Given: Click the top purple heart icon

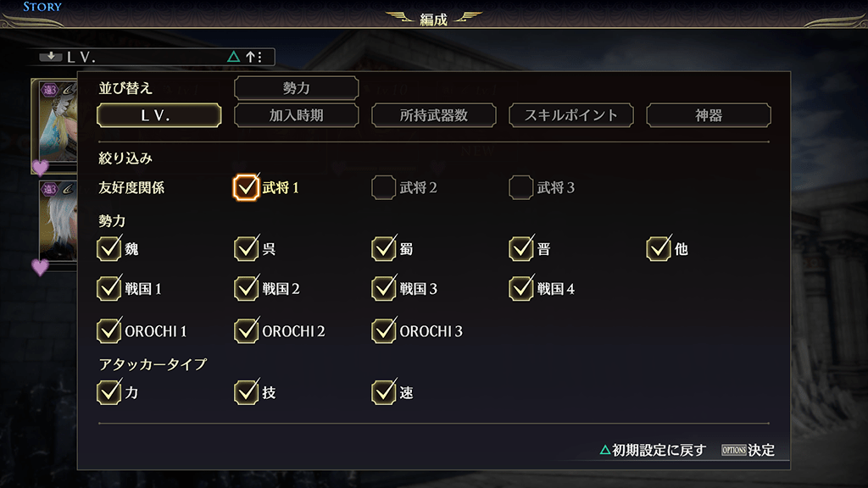Looking at the screenshot, I should [x=40, y=167].
